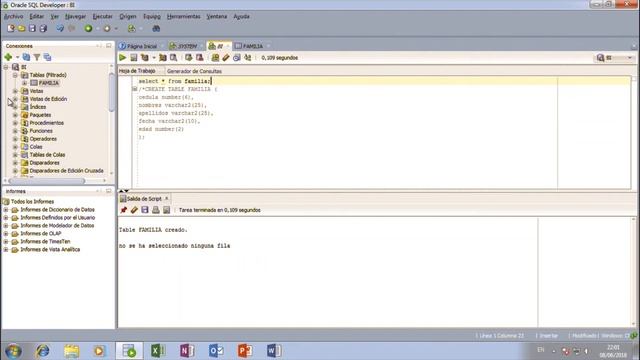Viewport: 640px width, 360px height.
Task: Expand the FAMILIA table node
Action: [x=24, y=83]
